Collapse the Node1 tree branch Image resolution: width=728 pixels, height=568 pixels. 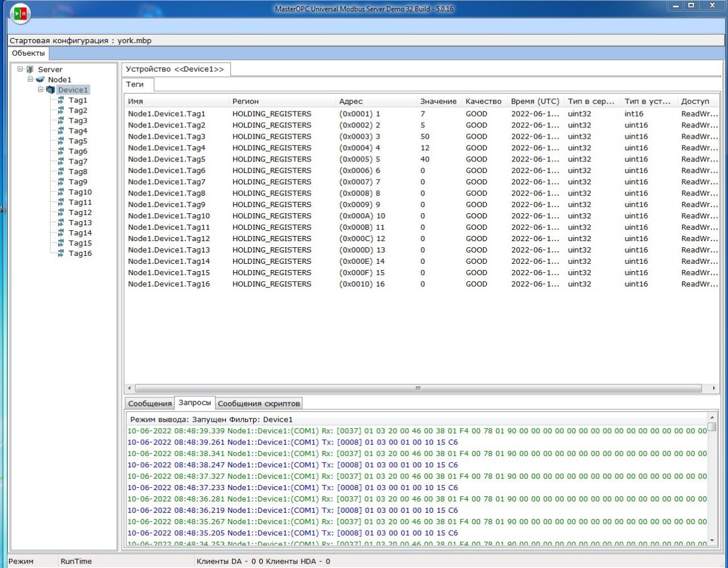coord(31,79)
